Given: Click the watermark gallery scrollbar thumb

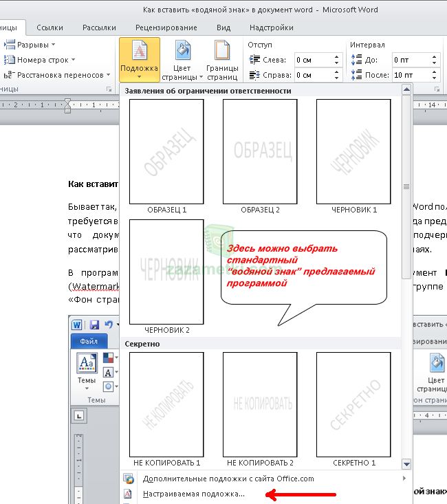Looking at the screenshot, I should click(406, 186).
